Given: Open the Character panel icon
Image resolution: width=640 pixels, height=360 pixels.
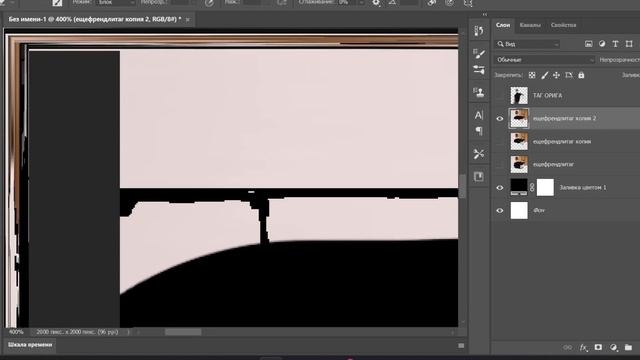Looking at the screenshot, I should [479, 115].
